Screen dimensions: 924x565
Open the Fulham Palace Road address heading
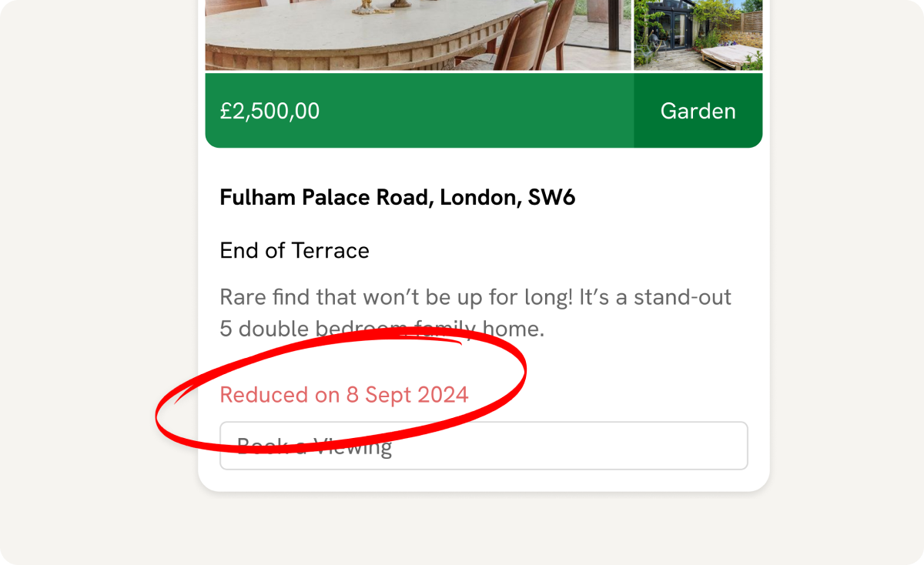coord(397,198)
